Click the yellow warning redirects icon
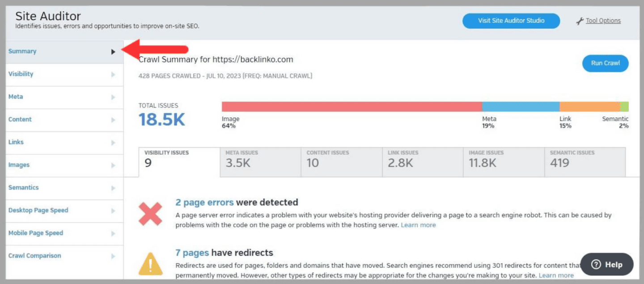 tap(150, 264)
